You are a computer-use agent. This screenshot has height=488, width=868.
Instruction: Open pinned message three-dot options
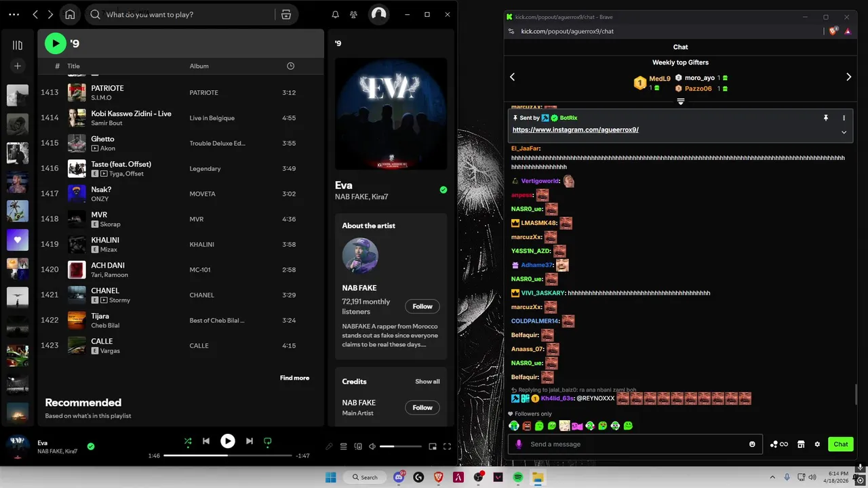844,118
